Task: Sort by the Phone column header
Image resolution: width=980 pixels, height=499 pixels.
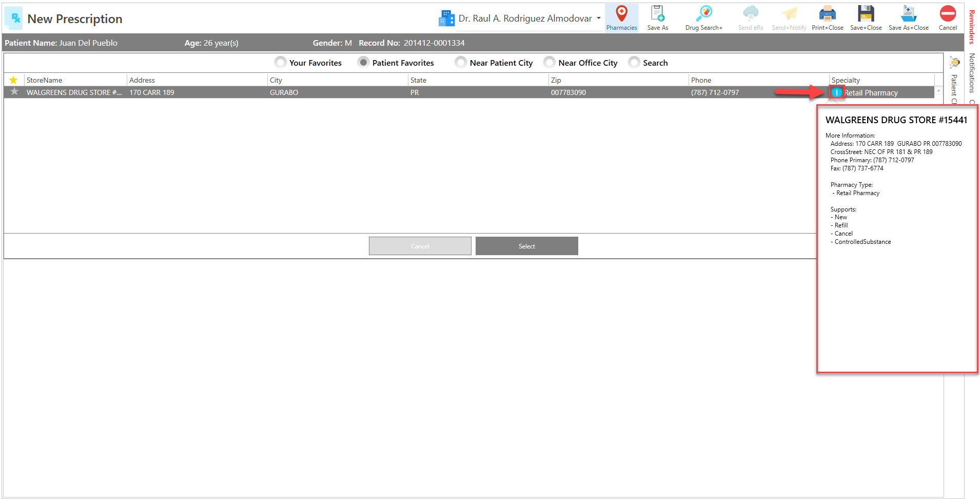Action: (x=759, y=80)
